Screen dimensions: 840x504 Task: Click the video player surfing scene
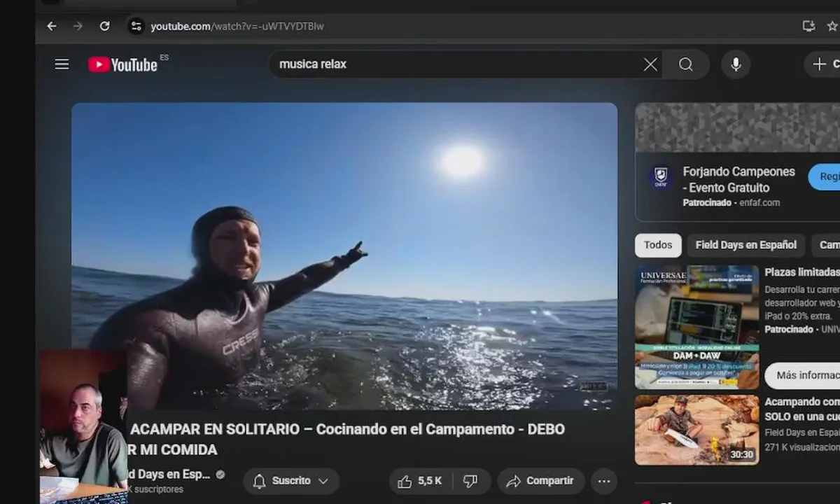pos(344,256)
